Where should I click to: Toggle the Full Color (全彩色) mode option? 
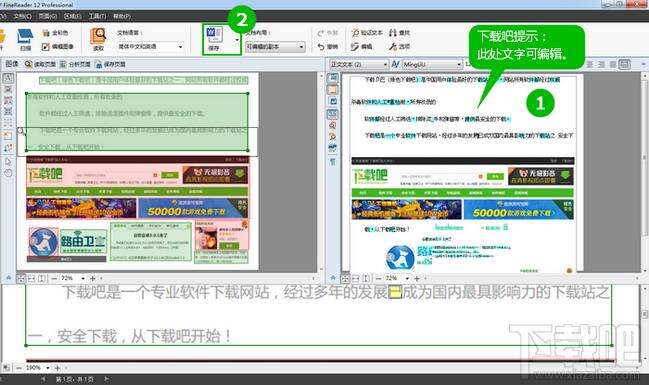click(55, 33)
